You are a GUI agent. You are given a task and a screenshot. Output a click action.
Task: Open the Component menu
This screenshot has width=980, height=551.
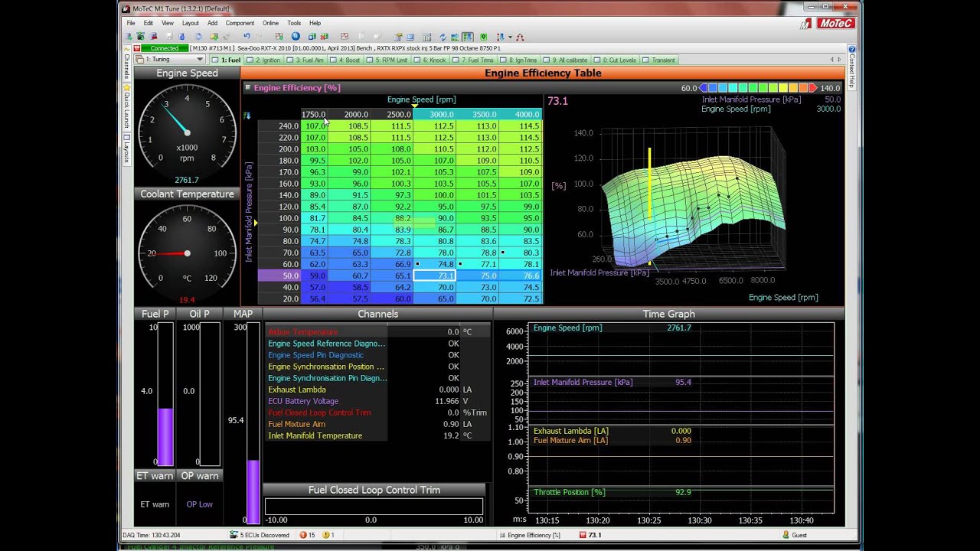coord(240,23)
